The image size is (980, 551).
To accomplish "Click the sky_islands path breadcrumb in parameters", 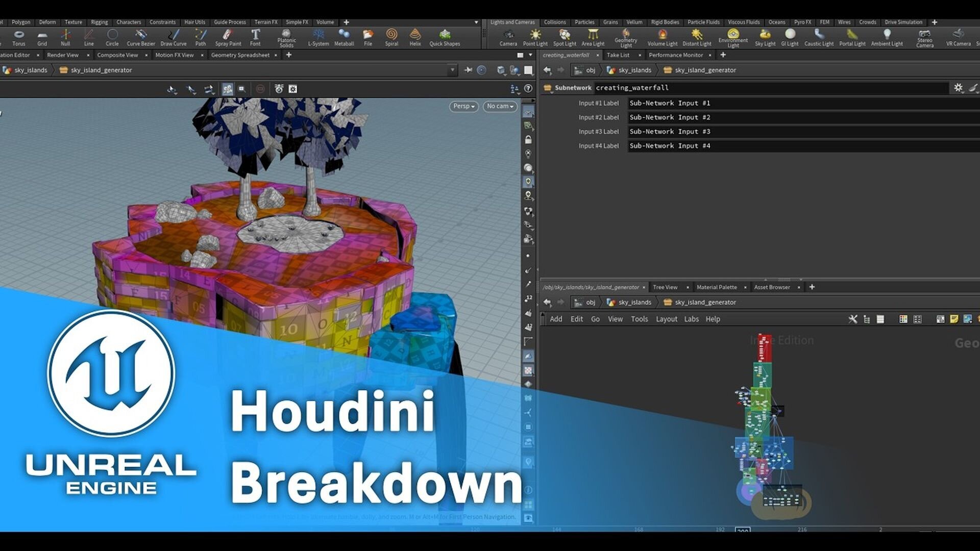I will click(634, 70).
